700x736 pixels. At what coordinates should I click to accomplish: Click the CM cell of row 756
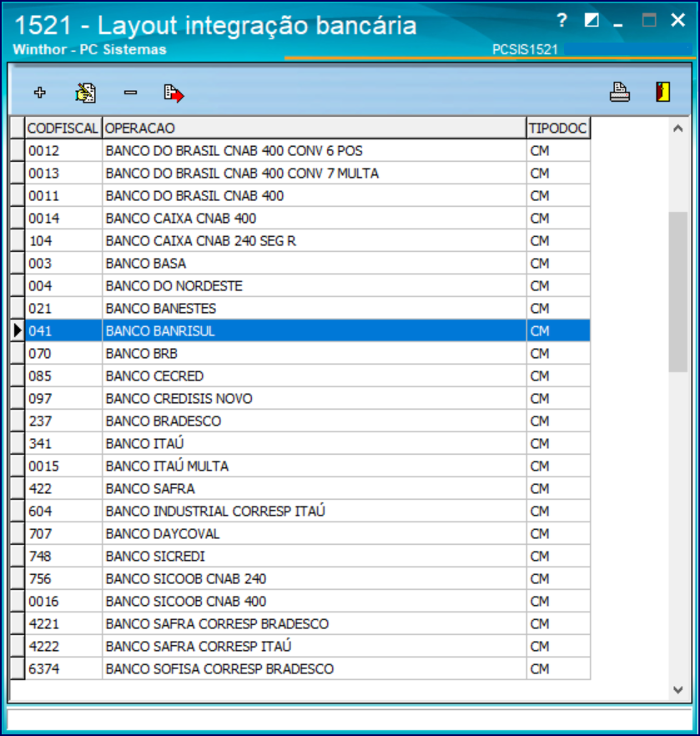tap(558, 579)
